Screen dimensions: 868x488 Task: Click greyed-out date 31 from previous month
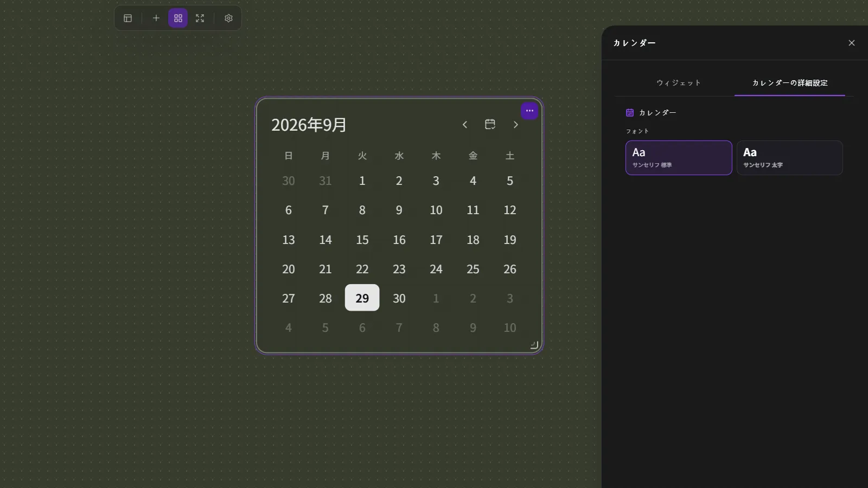click(x=325, y=181)
